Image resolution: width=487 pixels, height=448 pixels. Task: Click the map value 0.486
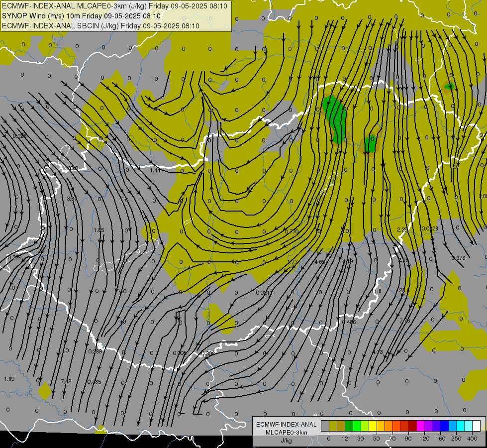point(349,322)
